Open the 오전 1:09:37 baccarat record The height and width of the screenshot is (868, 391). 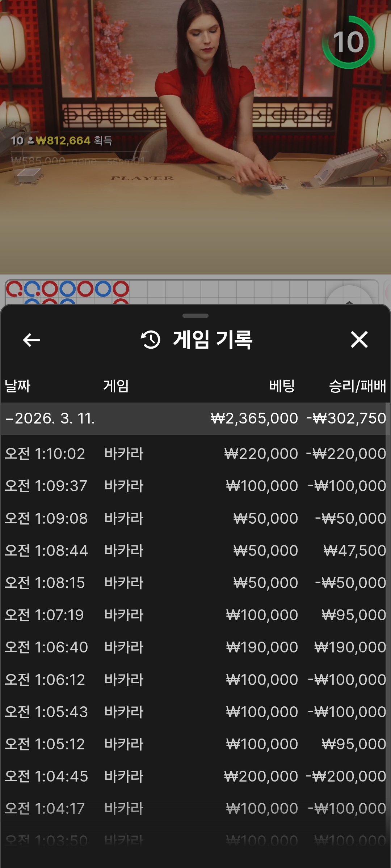point(195,486)
